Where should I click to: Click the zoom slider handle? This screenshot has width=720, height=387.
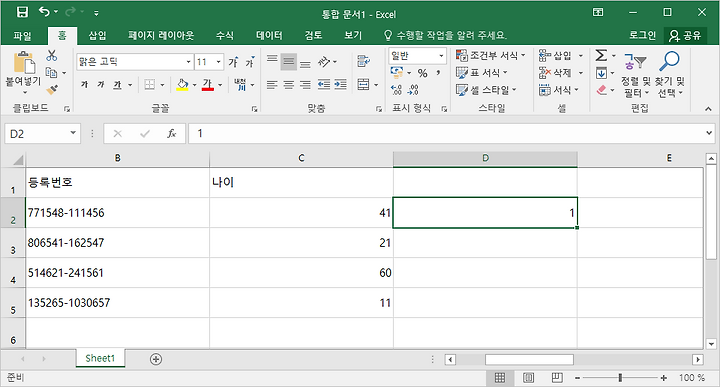point(620,377)
